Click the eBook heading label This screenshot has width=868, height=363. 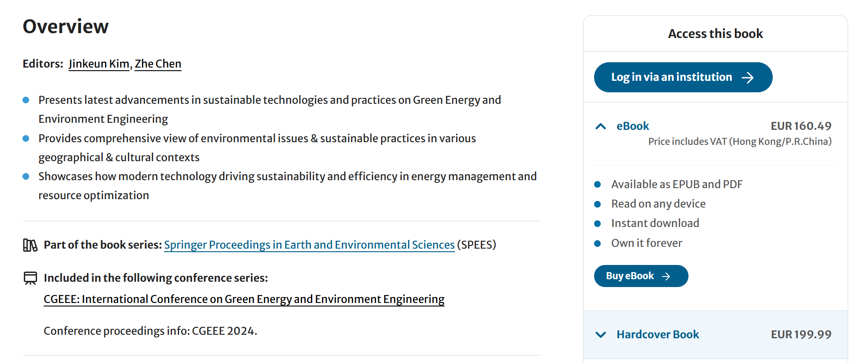pos(632,126)
